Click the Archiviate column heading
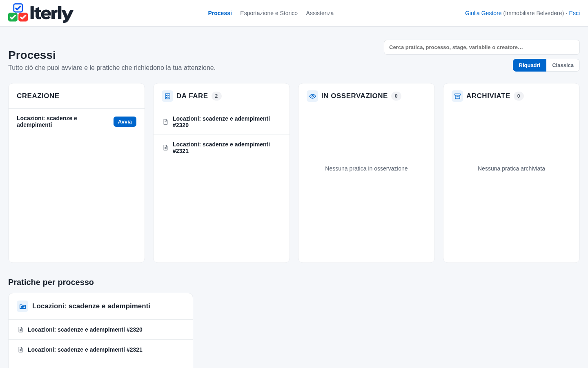The image size is (588, 368). pyautogui.click(x=488, y=96)
